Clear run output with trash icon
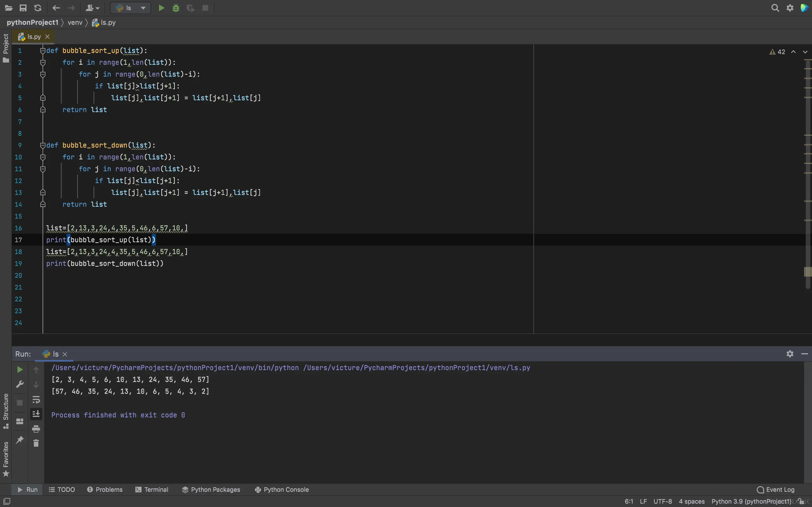The image size is (812, 507). point(36,443)
